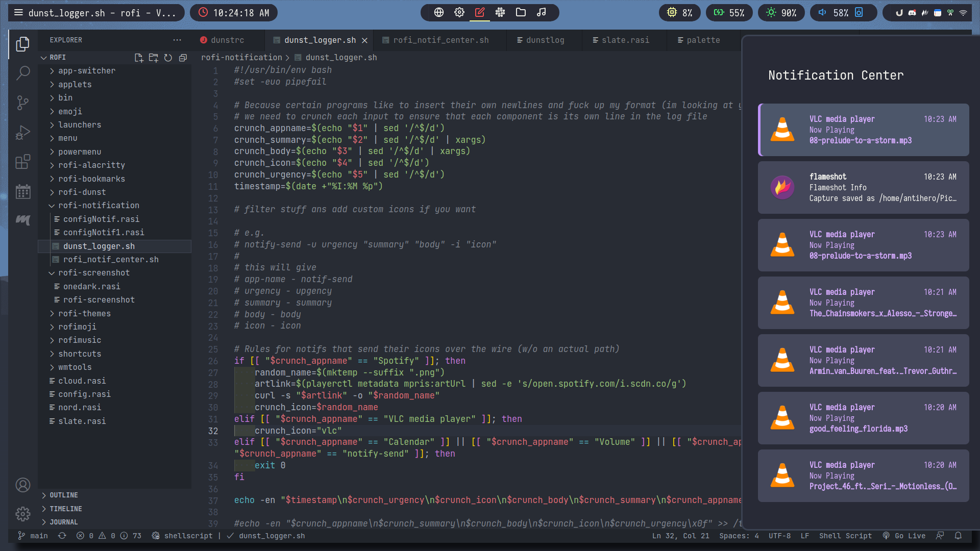
Task: Expand the OUTLINE section
Action: (63, 495)
